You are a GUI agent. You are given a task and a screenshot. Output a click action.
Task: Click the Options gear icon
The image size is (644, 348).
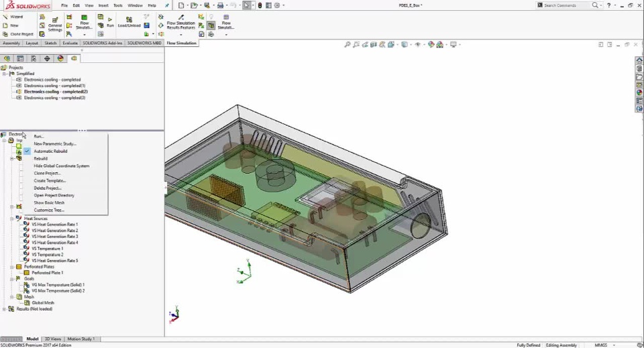277,5
